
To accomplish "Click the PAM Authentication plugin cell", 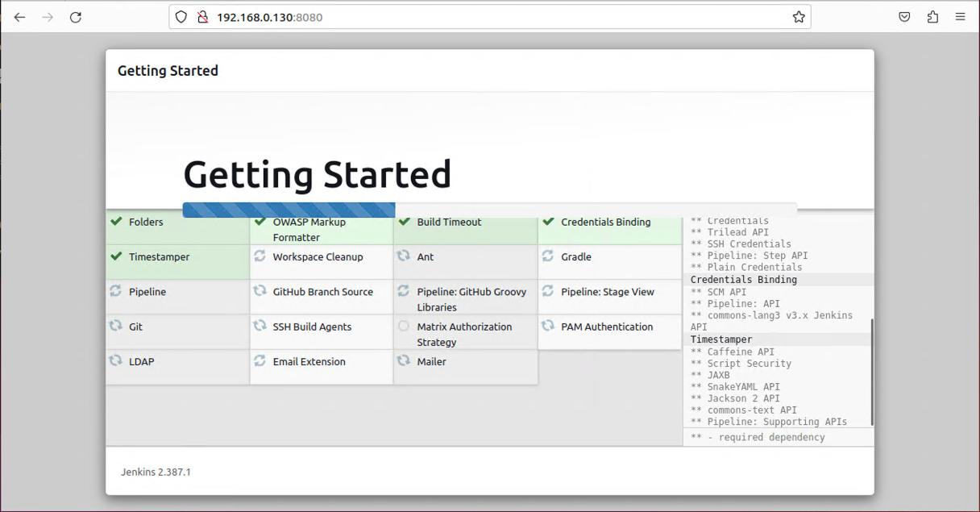I will 607,327.
